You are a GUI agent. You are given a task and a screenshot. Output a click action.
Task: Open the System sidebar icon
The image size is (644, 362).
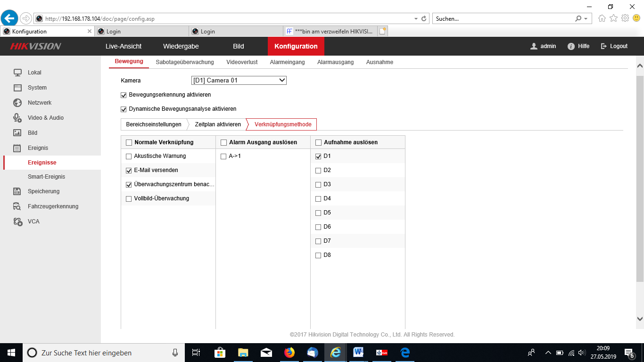[17, 88]
